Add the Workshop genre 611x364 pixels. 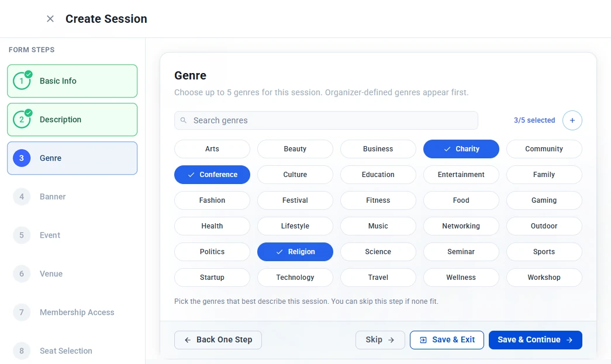544,277
